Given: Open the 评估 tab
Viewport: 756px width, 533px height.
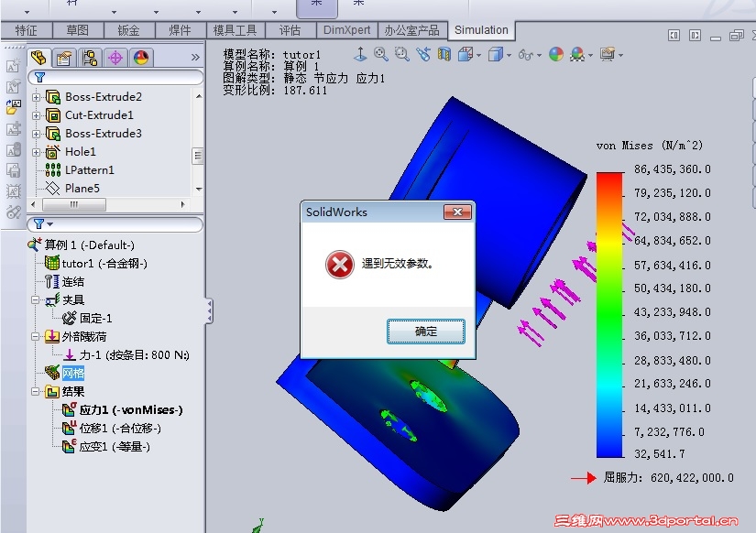Looking at the screenshot, I should point(290,30).
